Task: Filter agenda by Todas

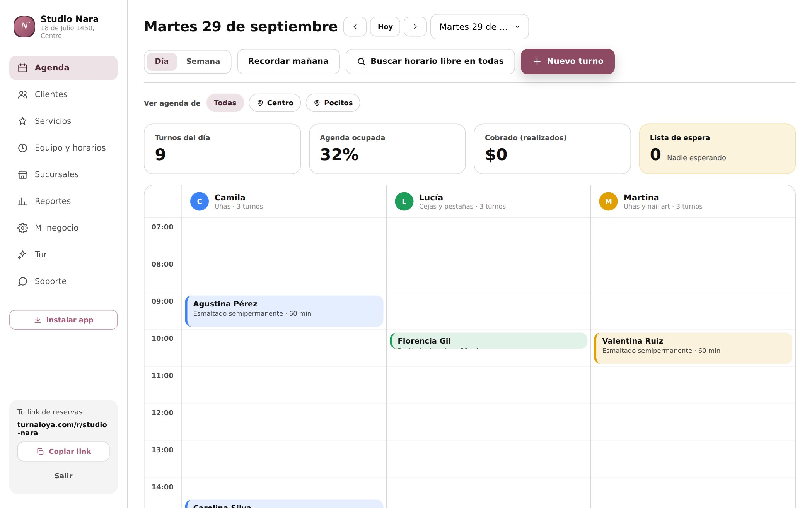Action: point(225,103)
